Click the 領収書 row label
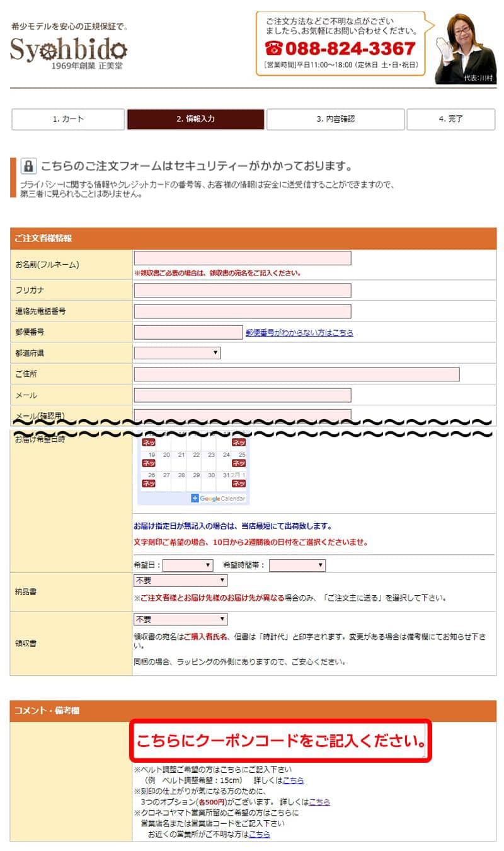The height and width of the screenshot is (851, 504). (x=26, y=644)
